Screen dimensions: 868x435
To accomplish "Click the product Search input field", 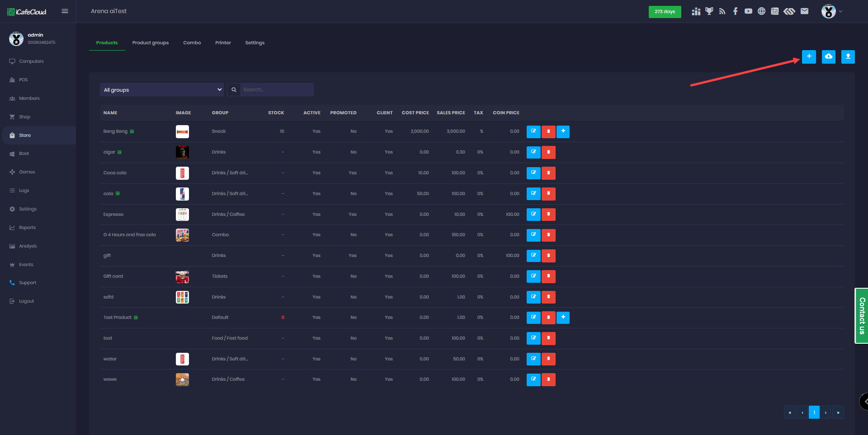I will coord(276,90).
